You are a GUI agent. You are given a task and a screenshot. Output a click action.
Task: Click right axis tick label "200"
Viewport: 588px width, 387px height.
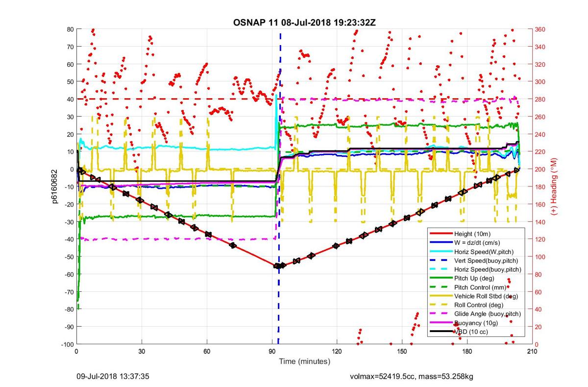tap(540, 169)
